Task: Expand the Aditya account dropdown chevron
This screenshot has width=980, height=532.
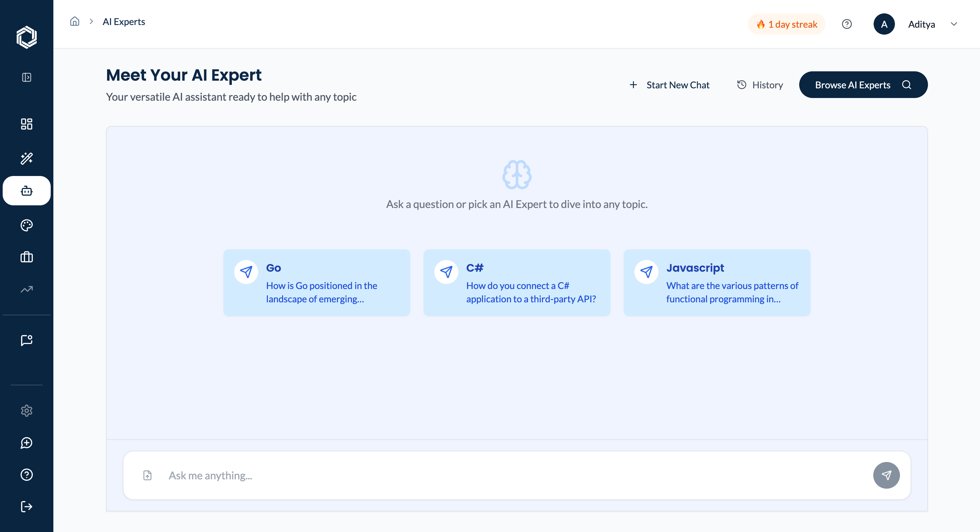Action: [954, 24]
